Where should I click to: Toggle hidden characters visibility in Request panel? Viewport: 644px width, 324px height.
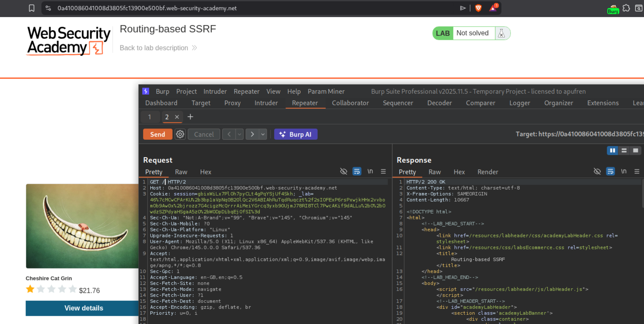click(343, 172)
